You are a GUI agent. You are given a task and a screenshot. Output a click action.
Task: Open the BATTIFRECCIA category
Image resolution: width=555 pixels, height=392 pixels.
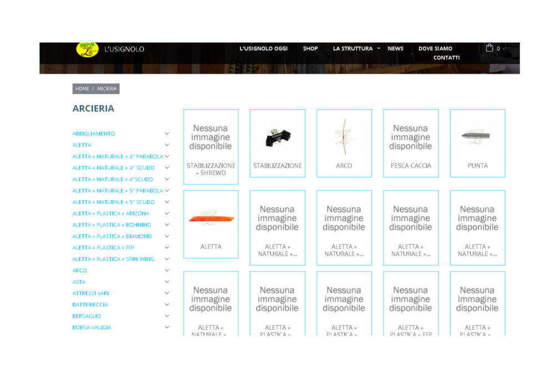pos(90,304)
